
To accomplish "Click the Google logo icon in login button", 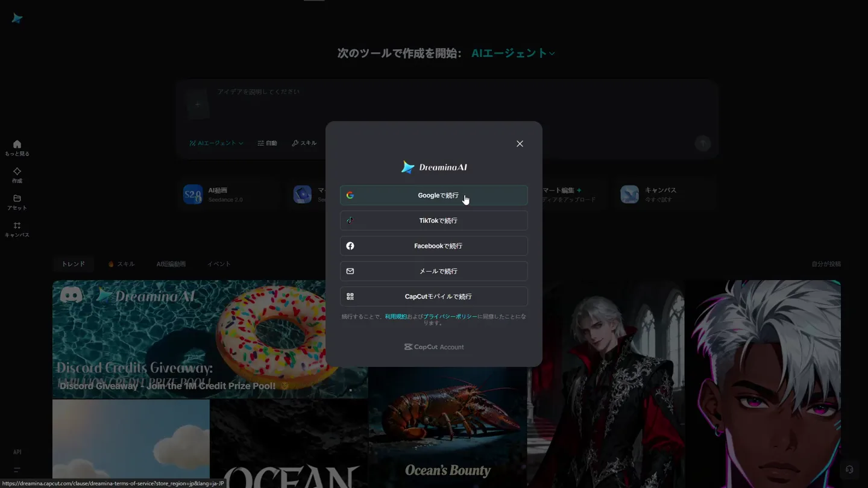I will tap(350, 195).
